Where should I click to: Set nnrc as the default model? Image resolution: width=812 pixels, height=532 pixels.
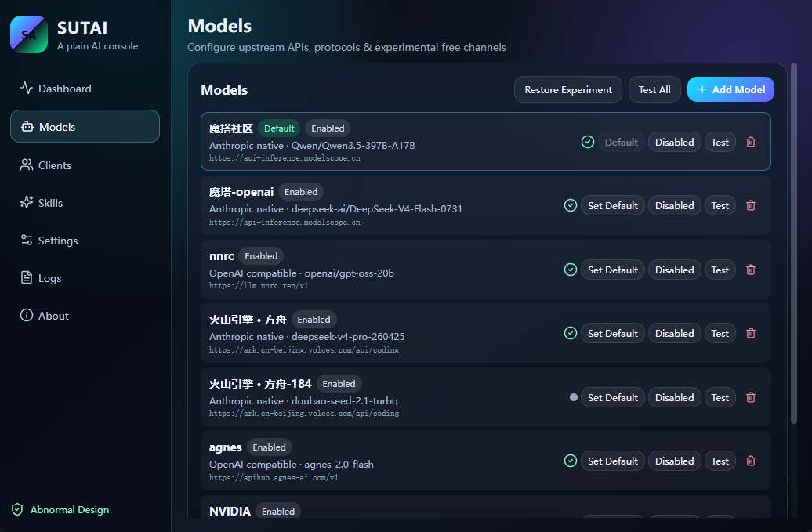613,270
